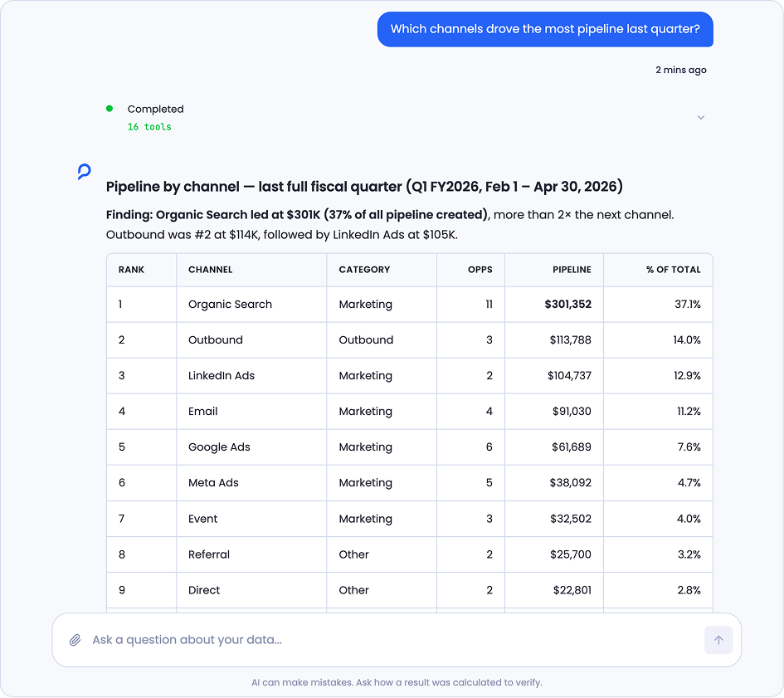Click the '2 mins ago' timestamp
This screenshot has height=698, width=784.
coord(681,70)
